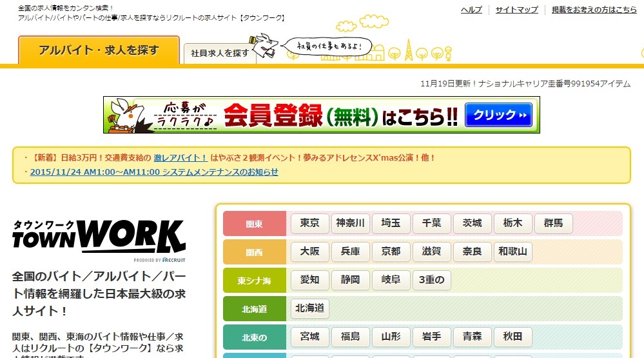Pick the 静岡 prefecture button
644x358 pixels.
tap(350, 280)
